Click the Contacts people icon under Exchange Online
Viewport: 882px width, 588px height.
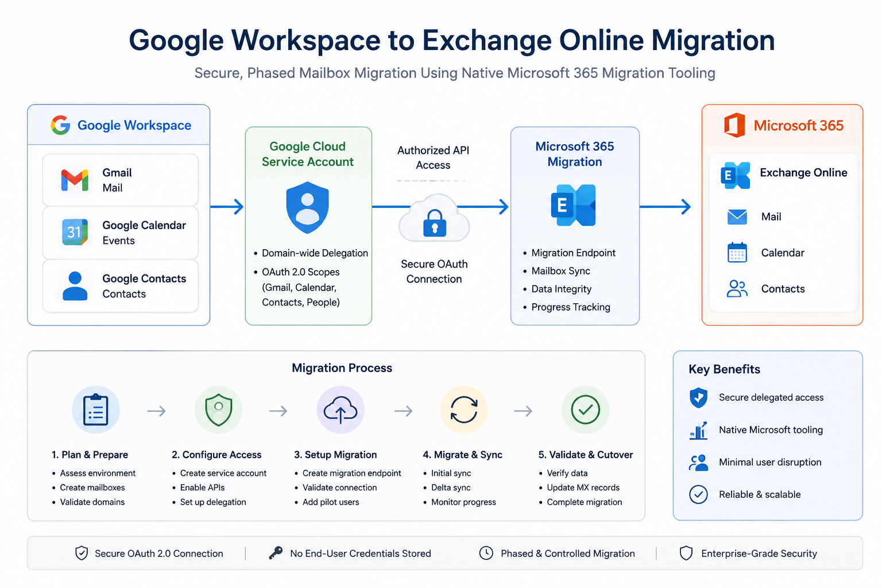pyautogui.click(x=737, y=288)
